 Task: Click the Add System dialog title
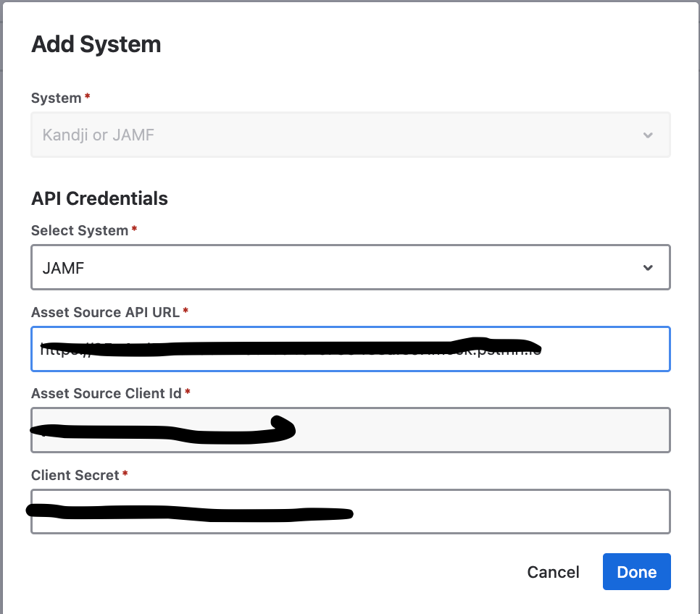pos(96,44)
